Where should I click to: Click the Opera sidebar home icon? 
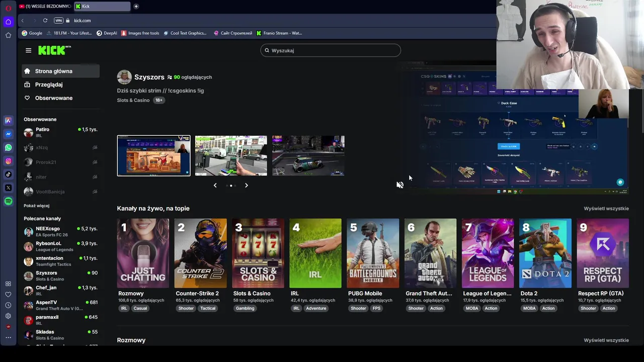(8, 22)
